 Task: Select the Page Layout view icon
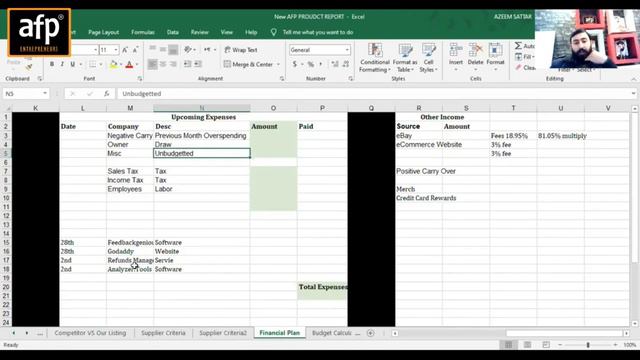pyautogui.click(x=527, y=345)
